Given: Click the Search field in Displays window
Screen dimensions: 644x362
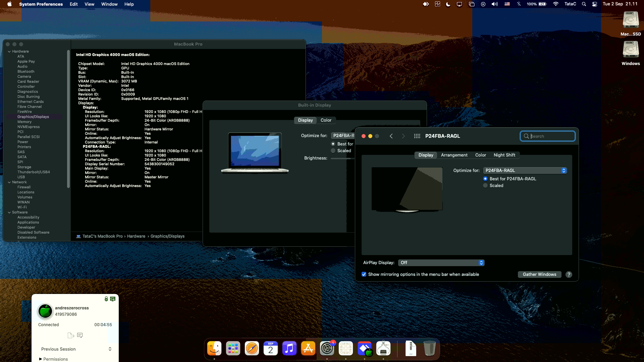Looking at the screenshot, I should coord(551,136).
